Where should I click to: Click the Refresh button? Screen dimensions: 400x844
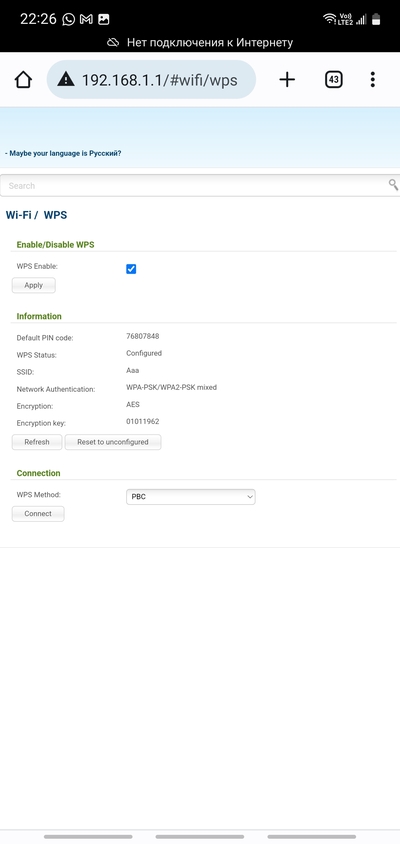37,442
